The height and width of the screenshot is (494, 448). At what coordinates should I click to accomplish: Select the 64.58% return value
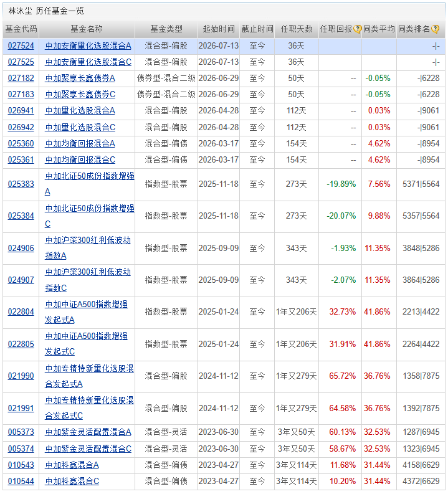click(343, 408)
